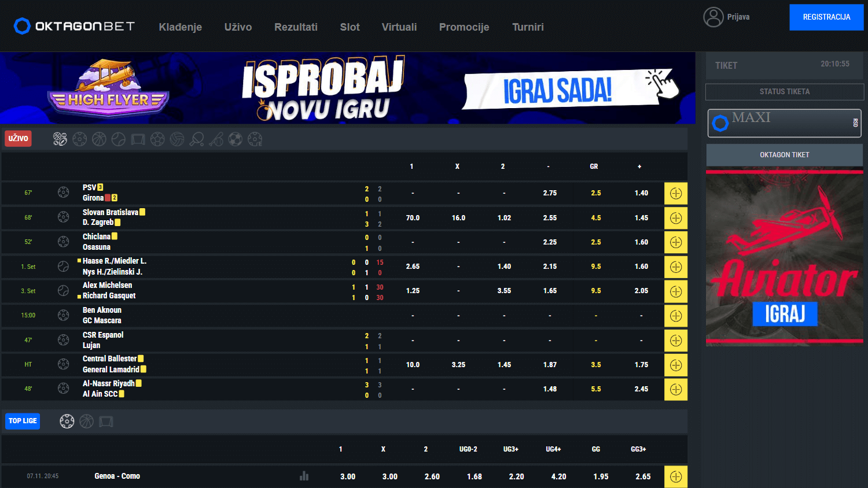Open the Ben Aknoun vs GC Mascara match
This screenshot has width=868, height=488.
pyautogui.click(x=102, y=315)
